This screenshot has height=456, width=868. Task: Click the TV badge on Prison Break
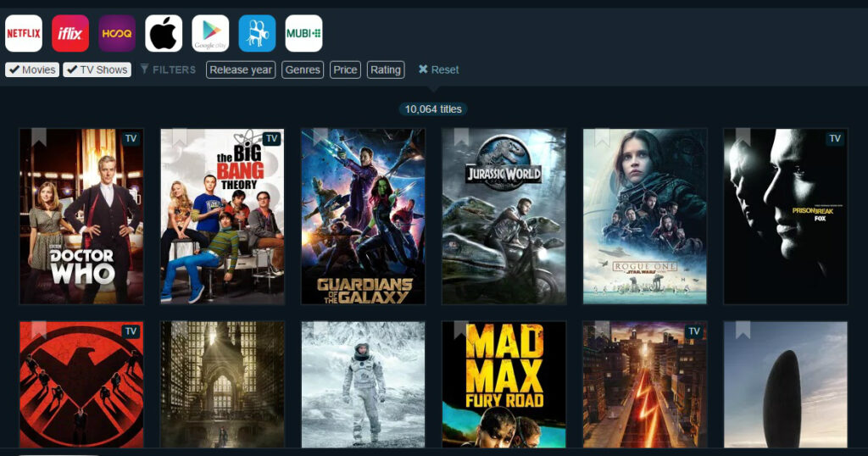[835, 138]
